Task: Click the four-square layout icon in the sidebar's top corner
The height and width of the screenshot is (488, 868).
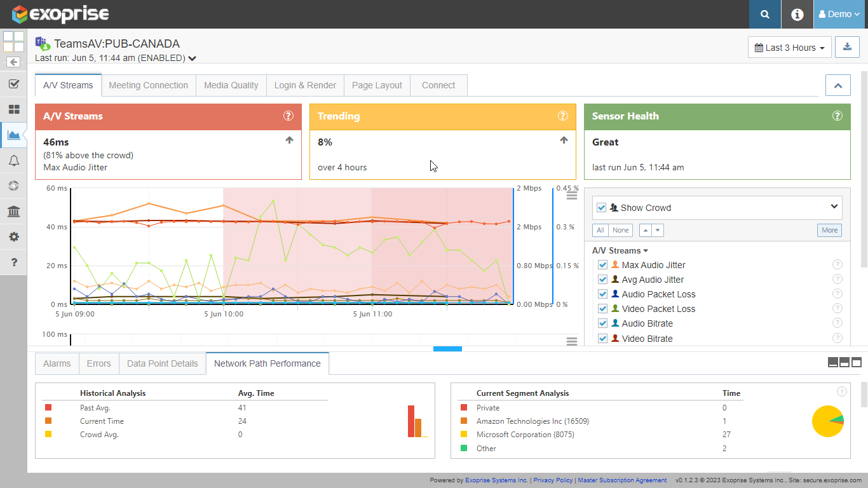Action: click(x=13, y=42)
